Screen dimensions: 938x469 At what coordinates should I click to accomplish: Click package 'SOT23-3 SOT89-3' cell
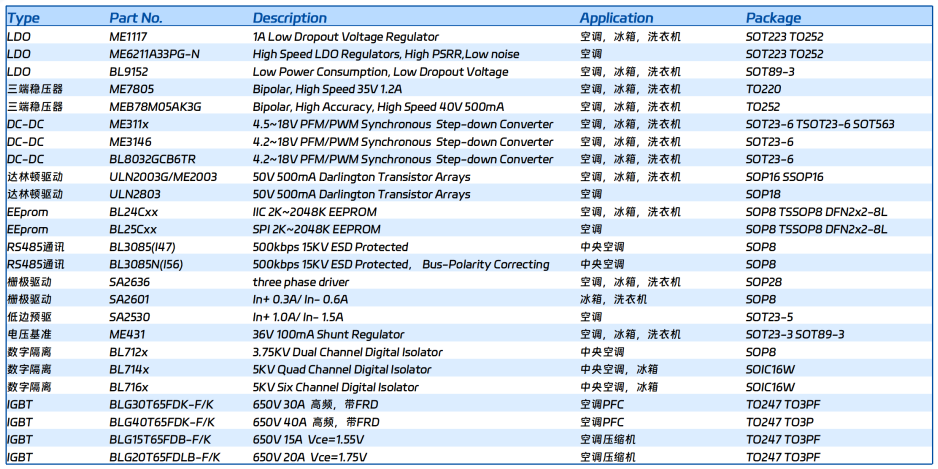pos(794,335)
